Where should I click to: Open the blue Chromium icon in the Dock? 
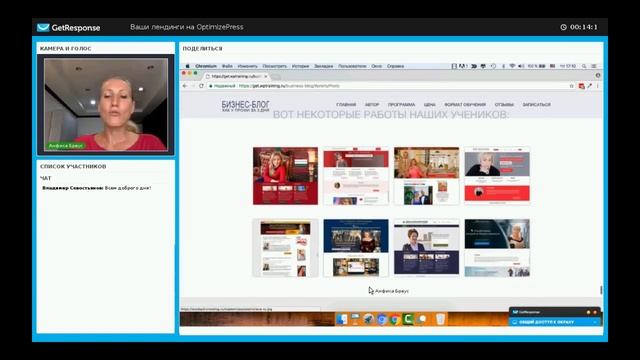(382, 319)
